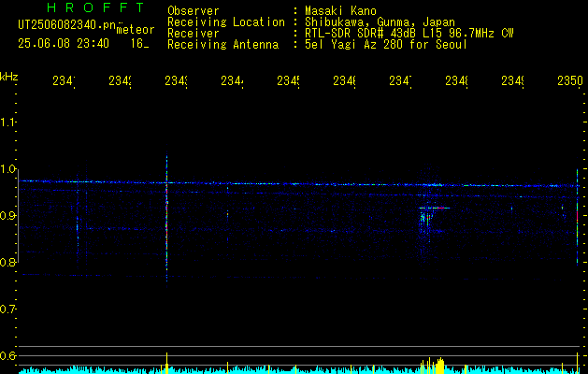Click the 2350 time axis label
This screenshot has height=374, width=588.
(570, 81)
